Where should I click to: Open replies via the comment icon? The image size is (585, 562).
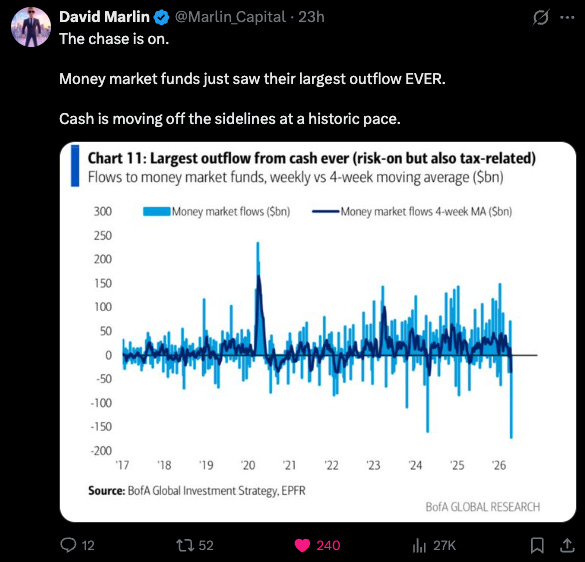tap(68, 545)
